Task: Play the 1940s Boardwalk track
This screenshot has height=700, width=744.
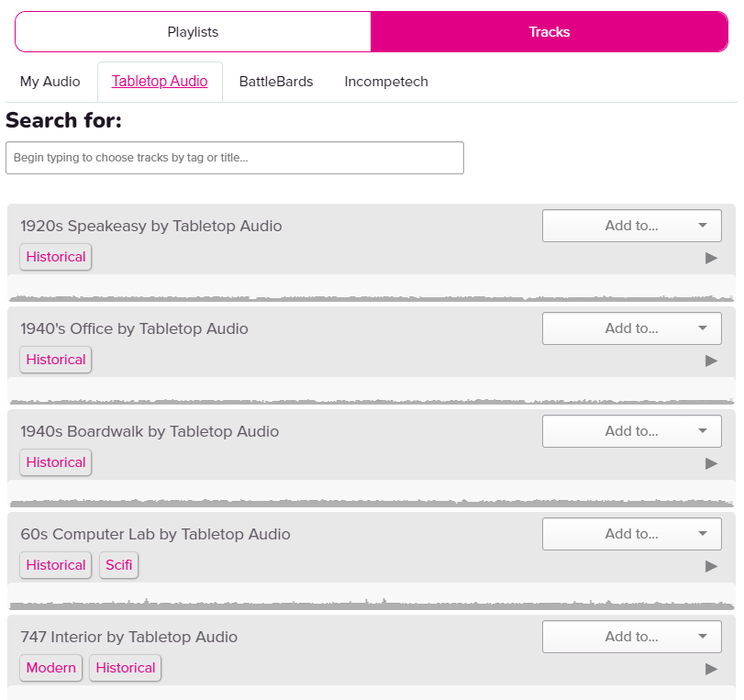Action: coord(711,463)
